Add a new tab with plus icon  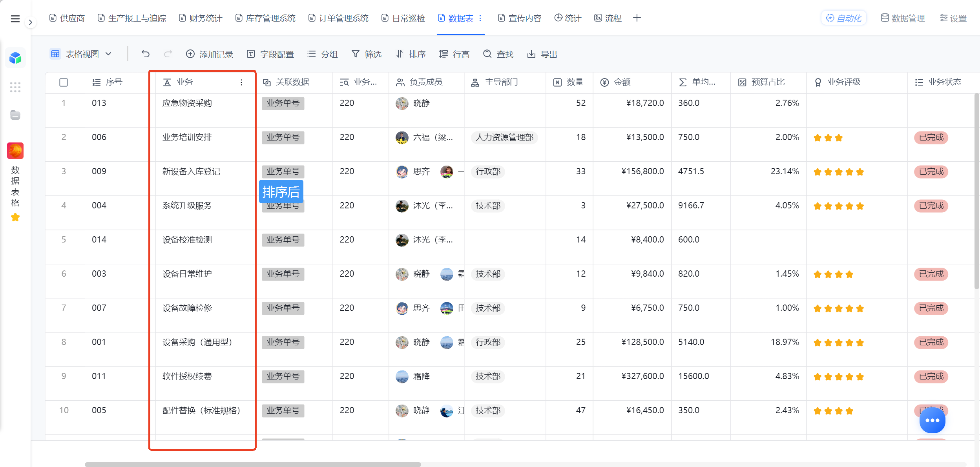click(x=637, y=18)
